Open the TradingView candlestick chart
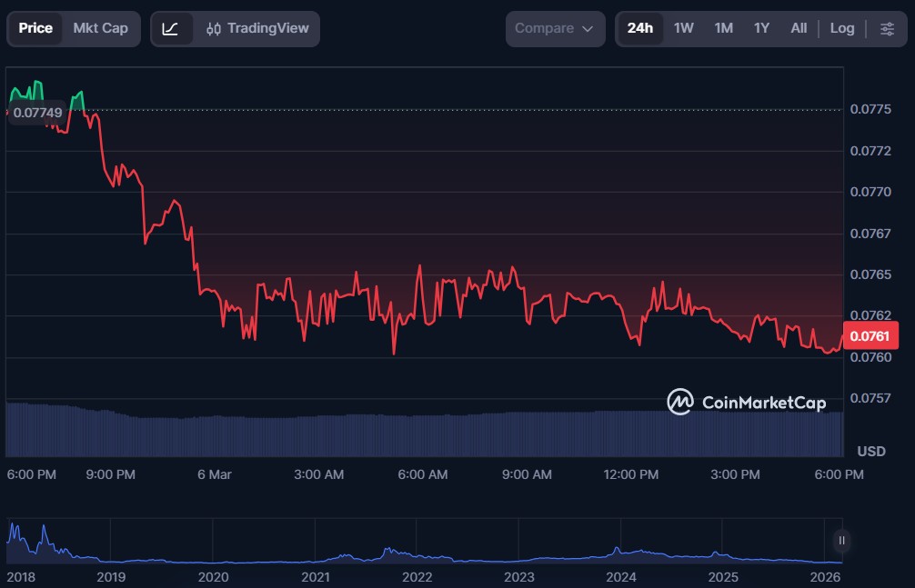 click(x=257, y=28)
